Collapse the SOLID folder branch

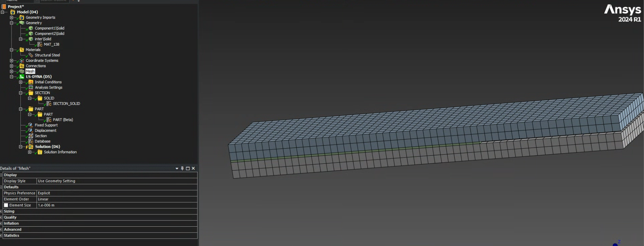(30, 98)
